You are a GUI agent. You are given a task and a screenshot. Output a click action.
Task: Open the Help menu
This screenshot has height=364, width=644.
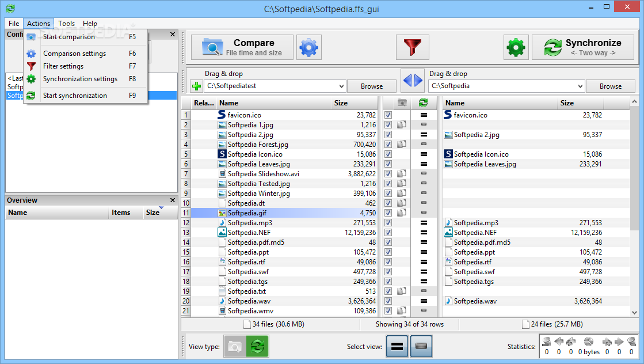(90, 24)
